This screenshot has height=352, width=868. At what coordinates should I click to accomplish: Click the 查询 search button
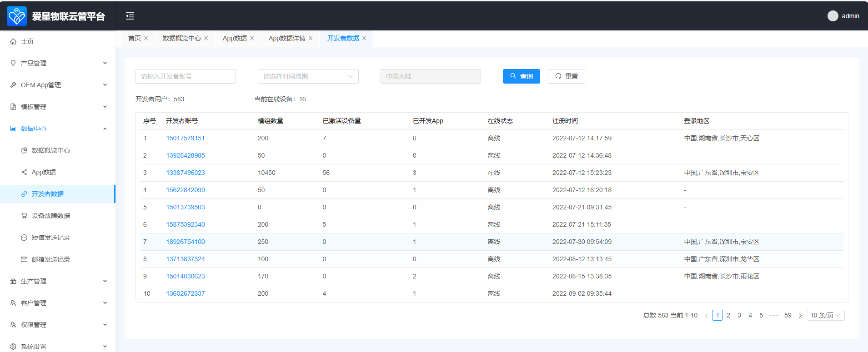point(522,76)
